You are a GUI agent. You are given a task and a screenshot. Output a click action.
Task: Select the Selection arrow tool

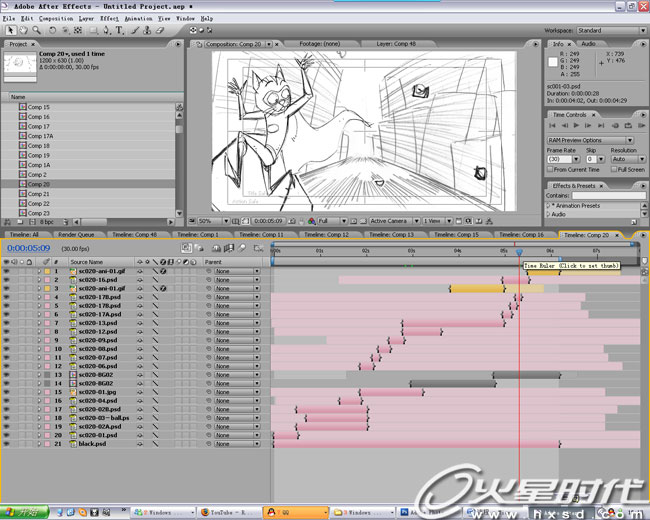[10, 30]
